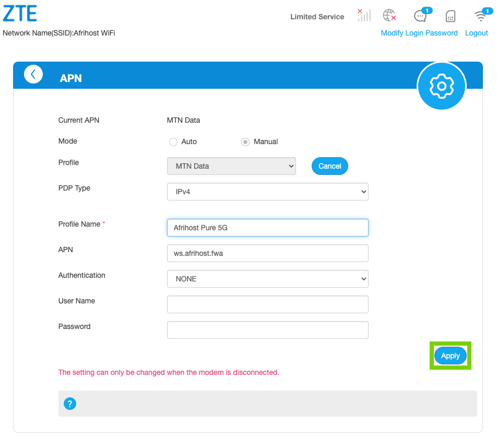Click the globe disconnected network icon
Image resolution: width=497 pixels, height=448 pixels.
point(389,15)
